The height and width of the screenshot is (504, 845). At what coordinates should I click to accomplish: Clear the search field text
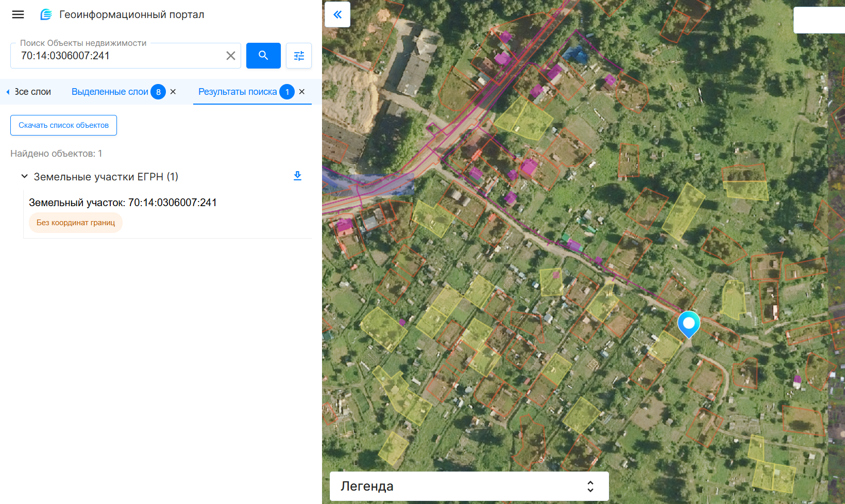[230, 56]
